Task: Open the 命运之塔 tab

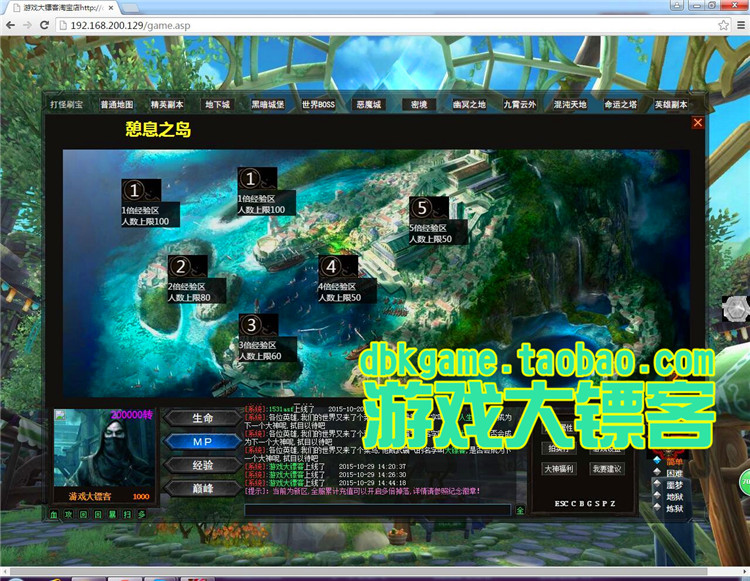Action: (x=620, y=104)
